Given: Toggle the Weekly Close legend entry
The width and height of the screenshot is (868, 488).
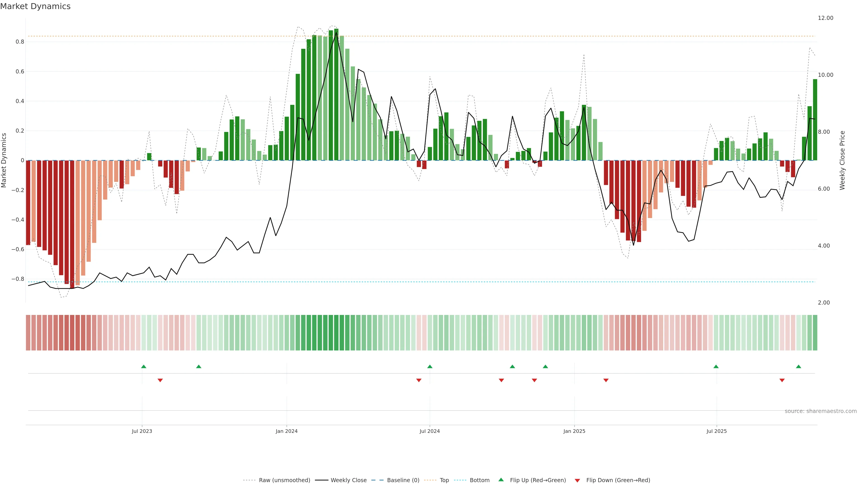Looking at the screenshot, I should [348, 480].
